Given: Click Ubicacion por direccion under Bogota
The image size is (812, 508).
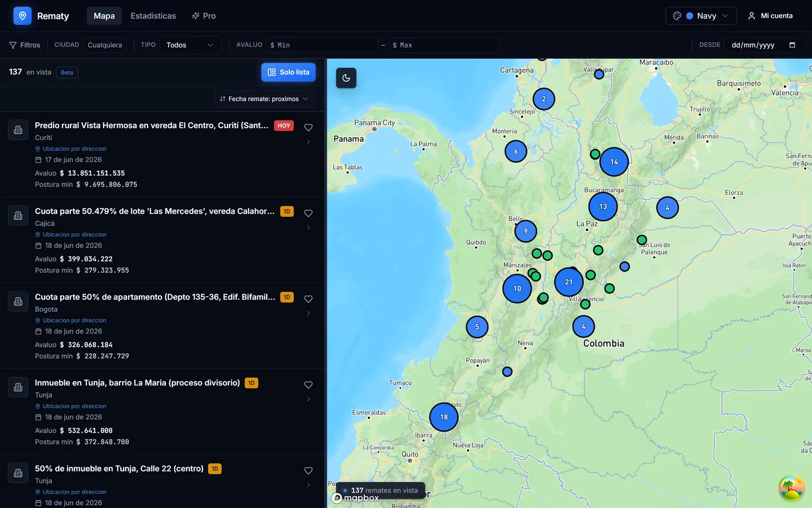Looking at the screenshot, I should [70, 321].
